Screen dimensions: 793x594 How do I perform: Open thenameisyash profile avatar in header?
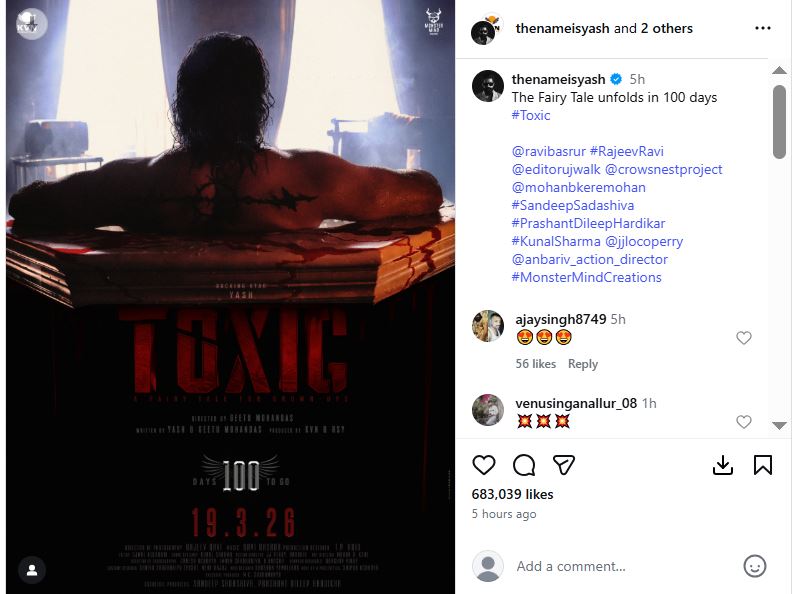(484, 30)
